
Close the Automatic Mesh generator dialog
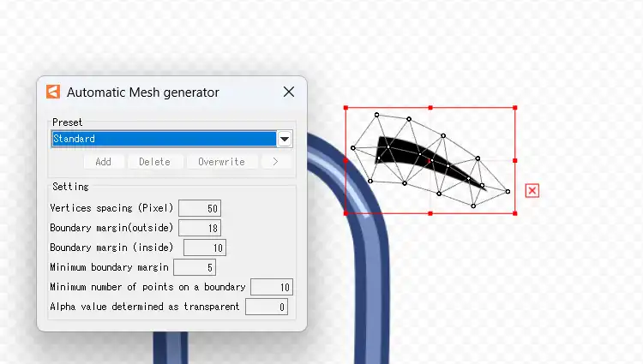[x=289, y=92]
